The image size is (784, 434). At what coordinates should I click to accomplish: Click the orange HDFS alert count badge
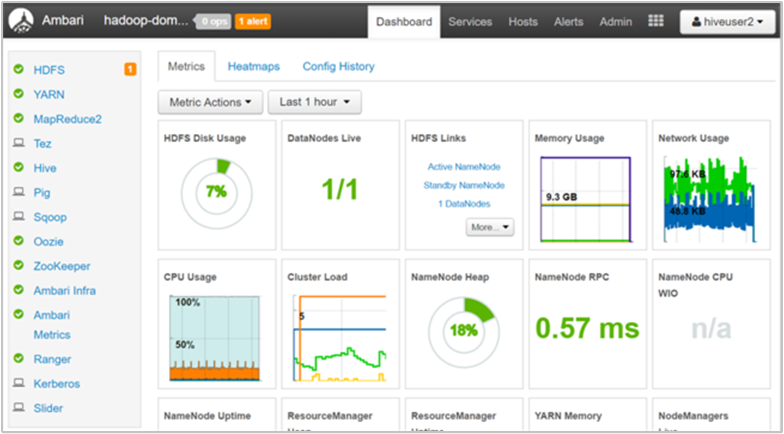pyautogui.click(x=130, y=70)
